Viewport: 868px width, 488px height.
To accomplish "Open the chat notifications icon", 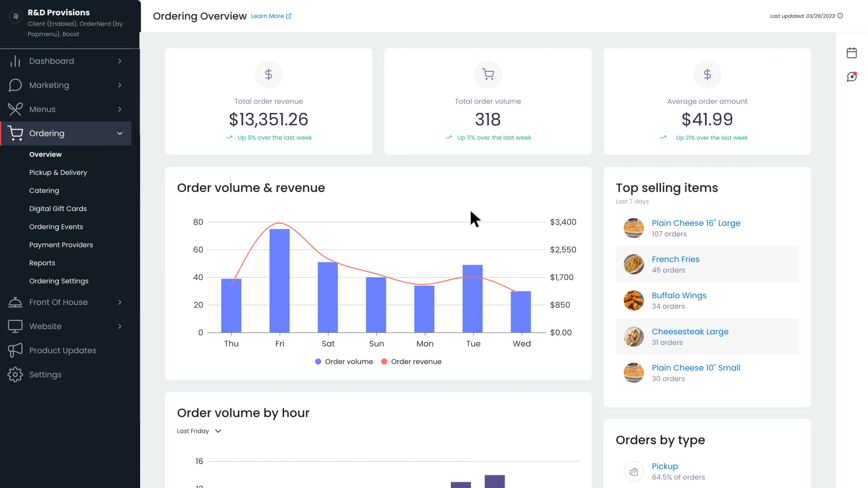I will 852,77.
